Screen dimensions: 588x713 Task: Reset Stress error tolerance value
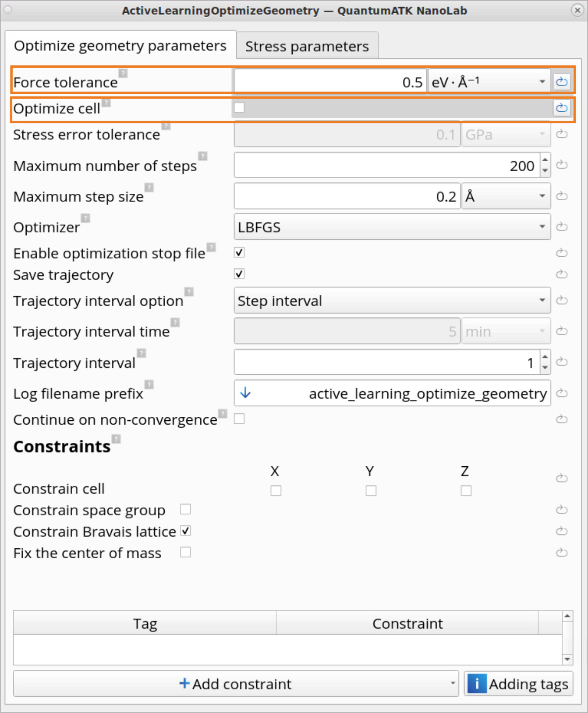click(x=562, y=134)
